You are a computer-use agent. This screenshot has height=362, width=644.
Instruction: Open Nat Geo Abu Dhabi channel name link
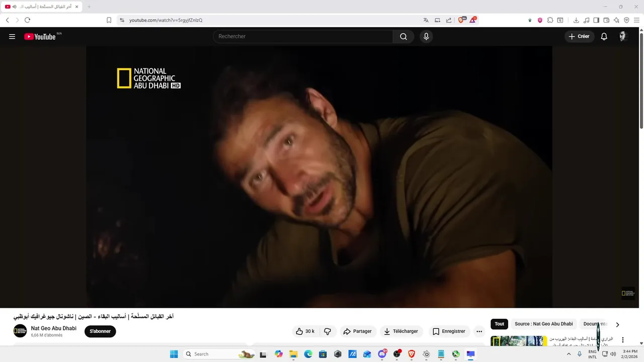pyautogui.click(x=54, y=328)
